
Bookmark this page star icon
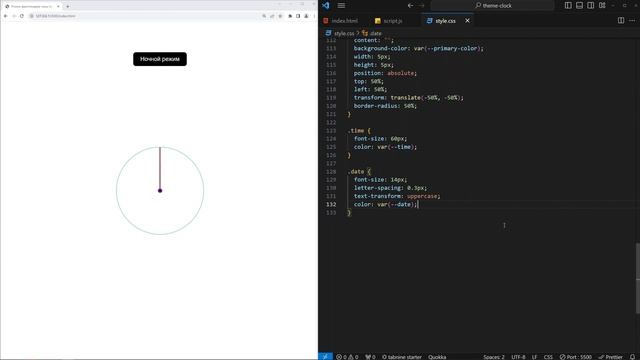[280, 16]
